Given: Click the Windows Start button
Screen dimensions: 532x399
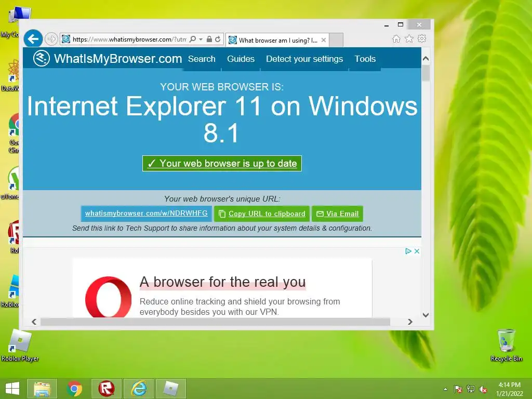Looking at the screenshot, I should (x=12, y=389).
